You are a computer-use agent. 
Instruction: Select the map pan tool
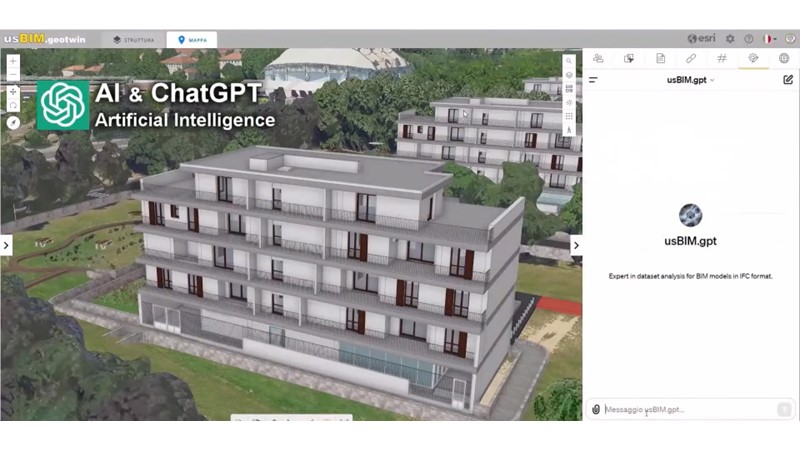point(13,92)
